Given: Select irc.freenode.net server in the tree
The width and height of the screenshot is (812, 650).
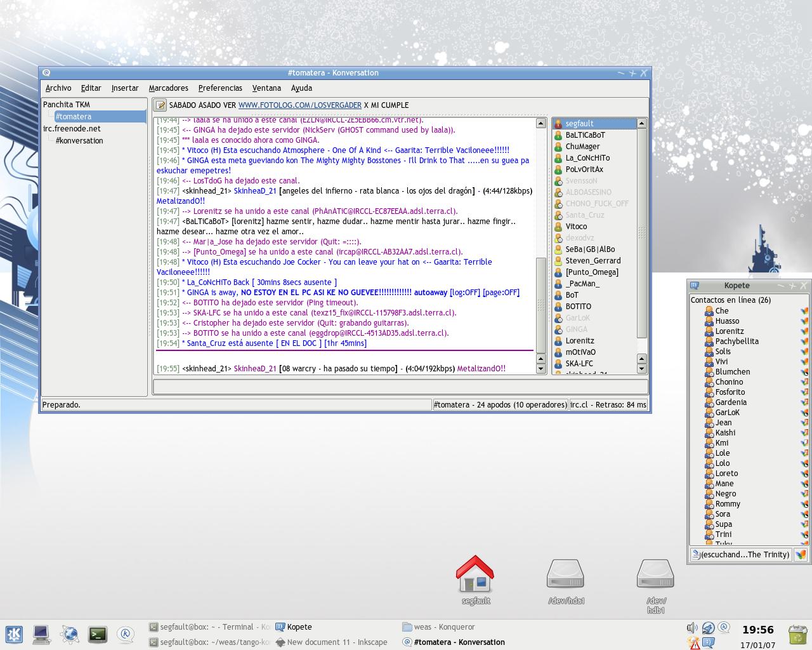Looking at the screenshot, I should (72, 129).
